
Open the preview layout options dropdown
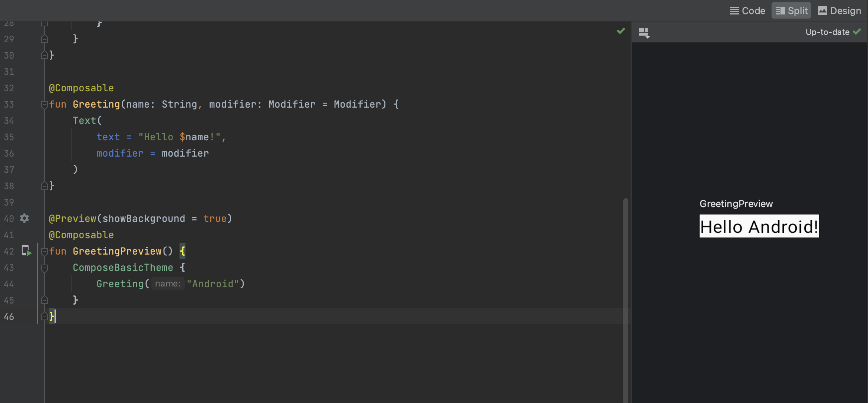click(644, 33)
